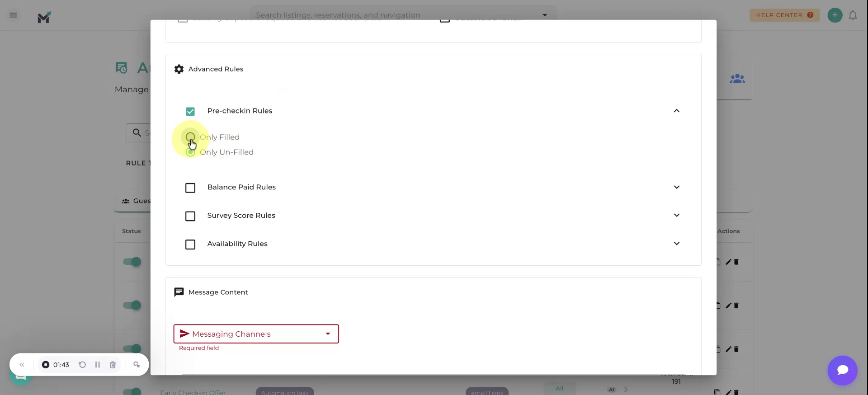Enable the Survey Score Rules checkbox

[x=190, y=216]
